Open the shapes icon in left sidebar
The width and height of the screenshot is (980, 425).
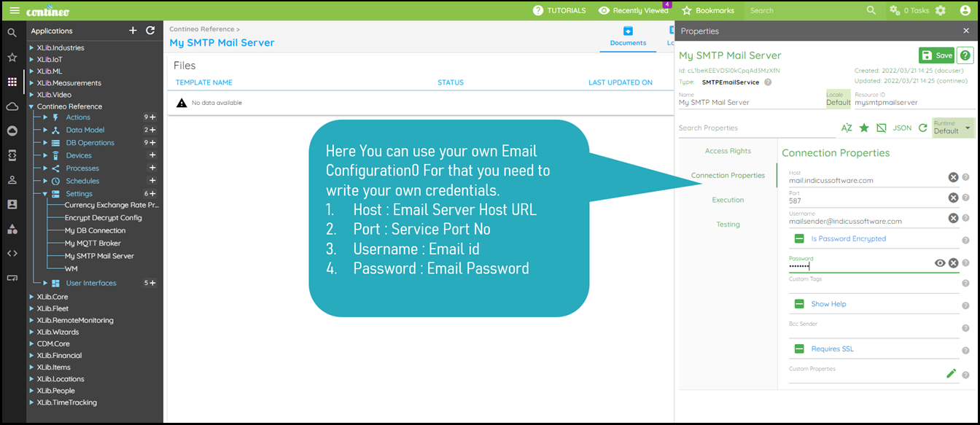coord(12,229)
